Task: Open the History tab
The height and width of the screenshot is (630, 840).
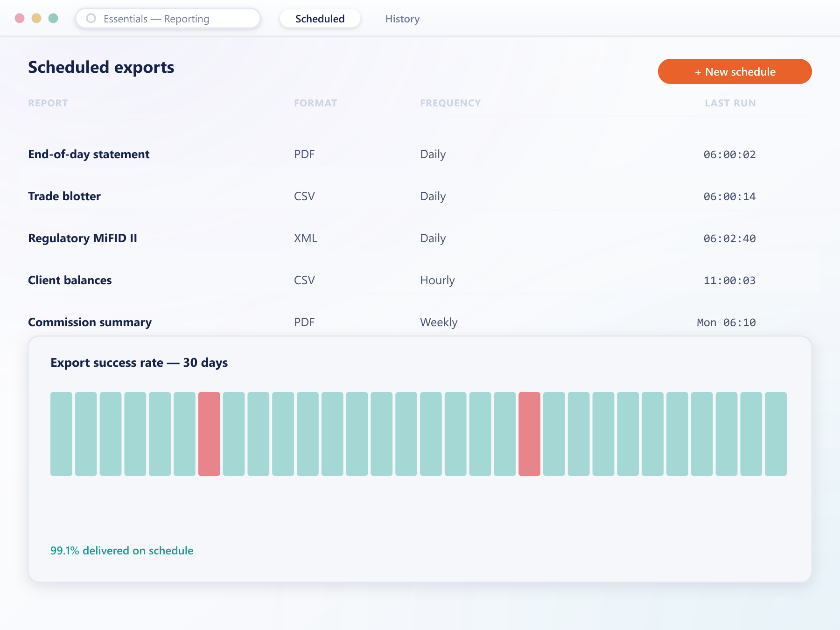Action: 402,19
